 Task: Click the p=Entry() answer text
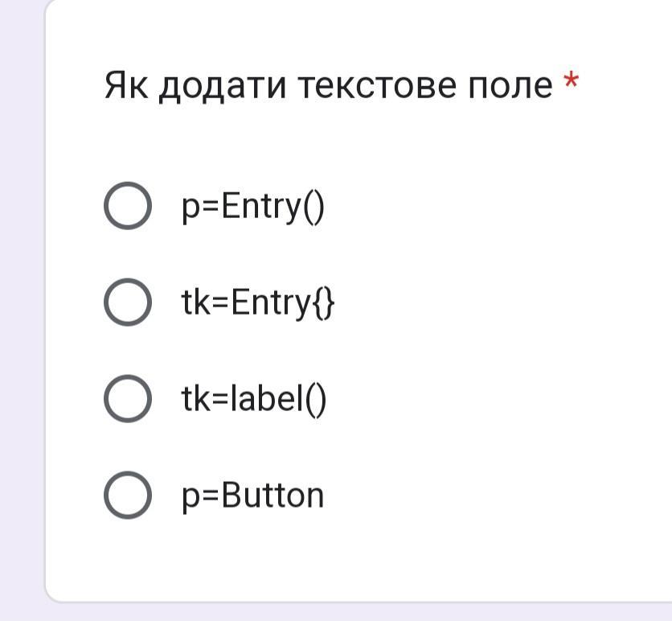click(252, 208)
